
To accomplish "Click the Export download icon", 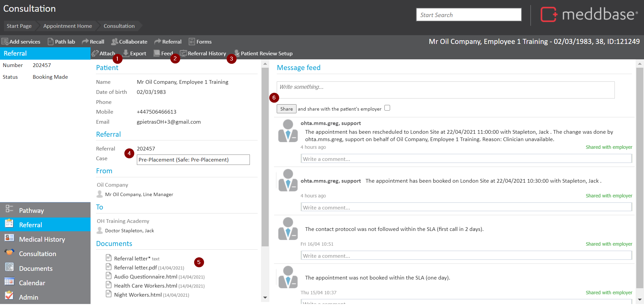I will click(x=126, y=53).
